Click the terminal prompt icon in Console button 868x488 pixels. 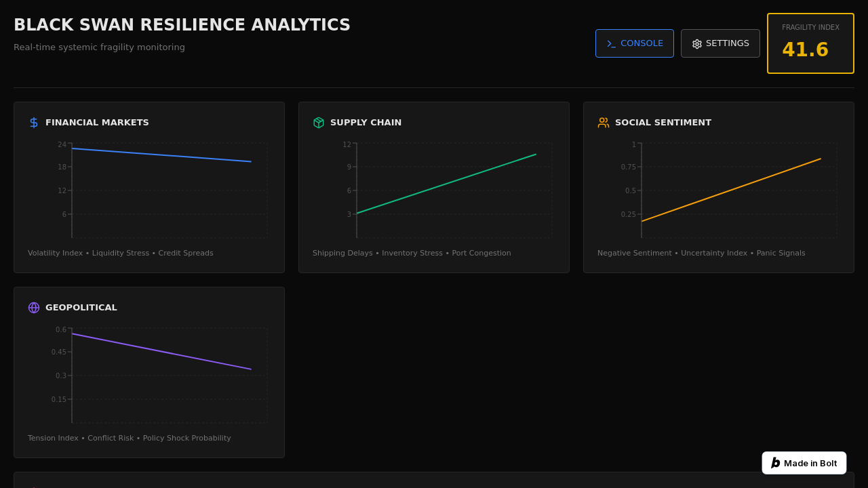(611, 43)
